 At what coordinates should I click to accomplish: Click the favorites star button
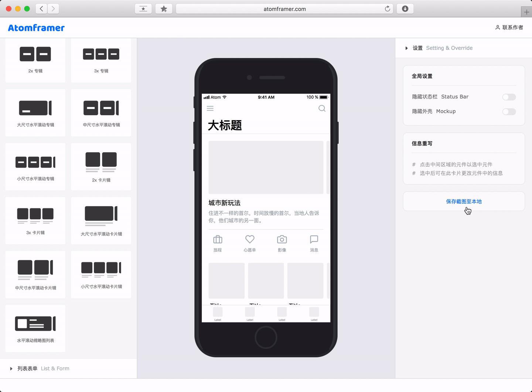(x=164, y=9)
